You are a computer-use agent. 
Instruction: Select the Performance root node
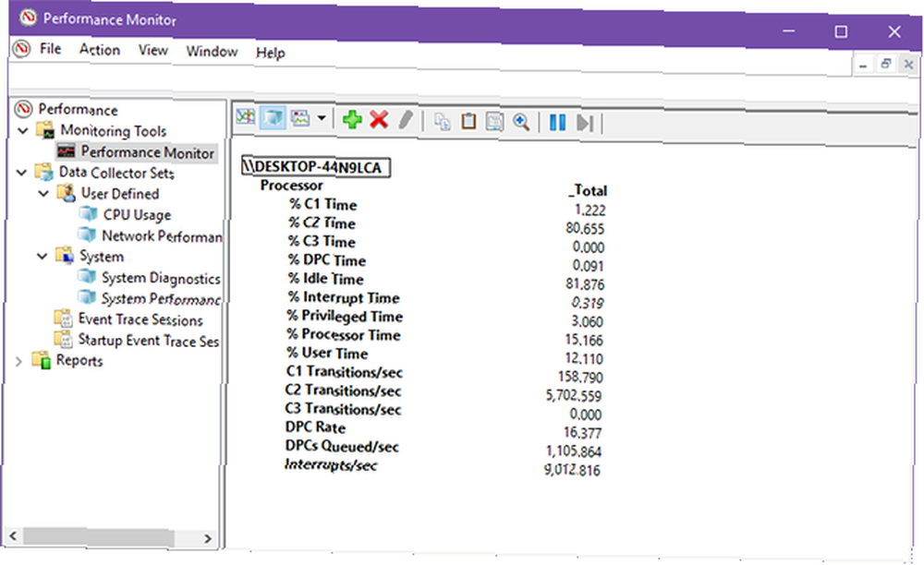point(78,110)
